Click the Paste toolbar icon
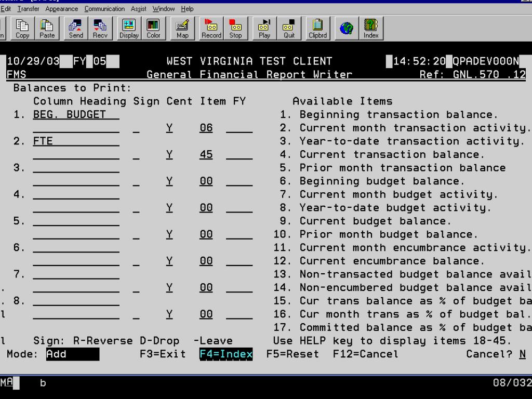The width and height of the screenshot is (532, 399). [47, 29]
